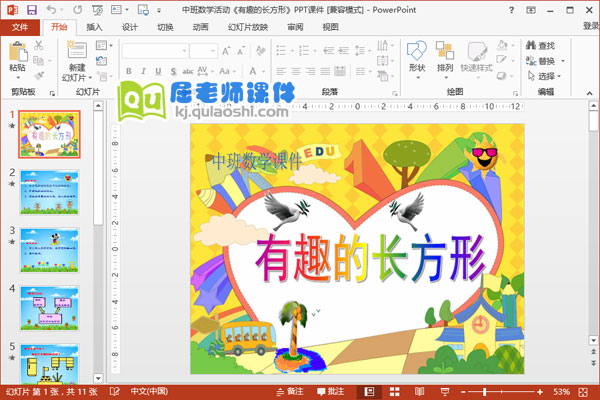Screen dimensions: 600x400
Task: Toggle Normal view in status bar
Action: [x=369, y=392]
